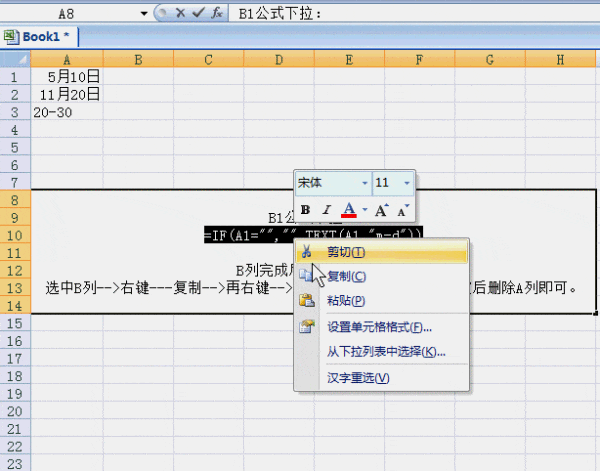
Task: Click the scissors Cut icon in context menu
Action: (306, 252)
